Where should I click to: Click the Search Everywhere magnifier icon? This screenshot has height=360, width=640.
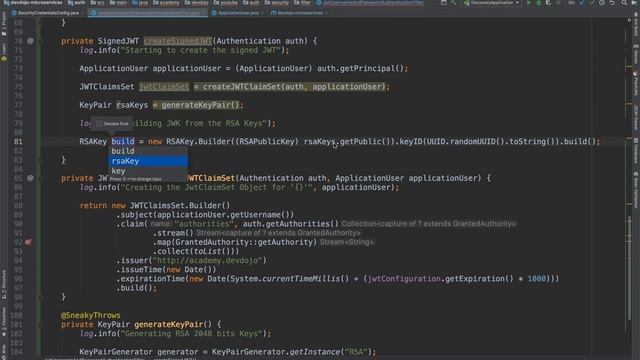point(624,3)
